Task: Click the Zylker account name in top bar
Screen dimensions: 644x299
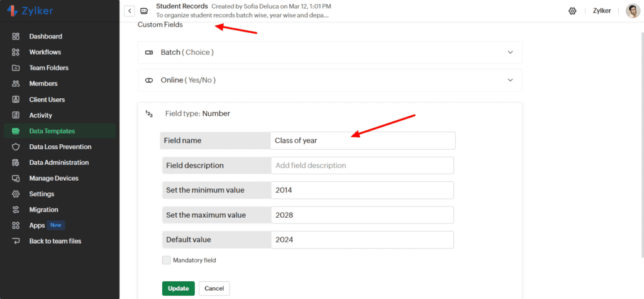Action: coord(602,11)
